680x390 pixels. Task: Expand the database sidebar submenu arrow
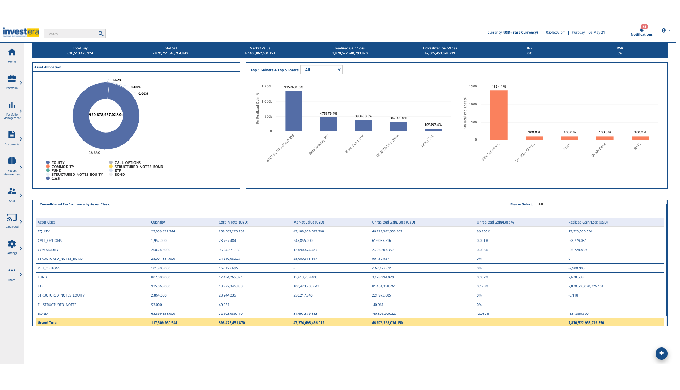(21, 167)
